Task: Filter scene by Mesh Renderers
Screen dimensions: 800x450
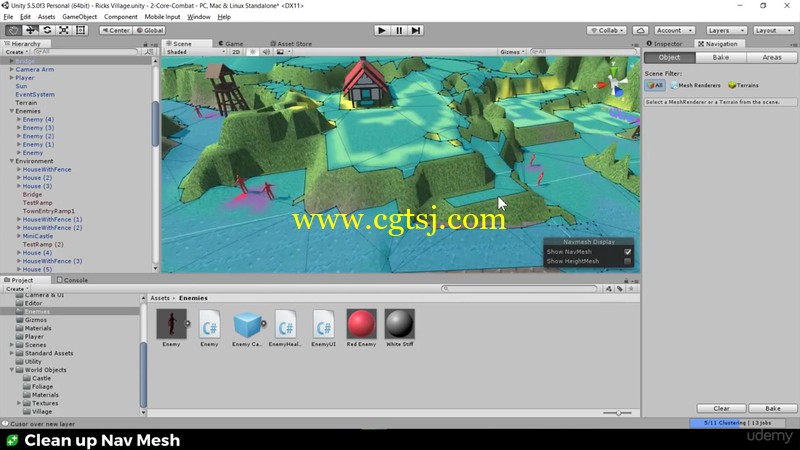Action: click(695, 85)
